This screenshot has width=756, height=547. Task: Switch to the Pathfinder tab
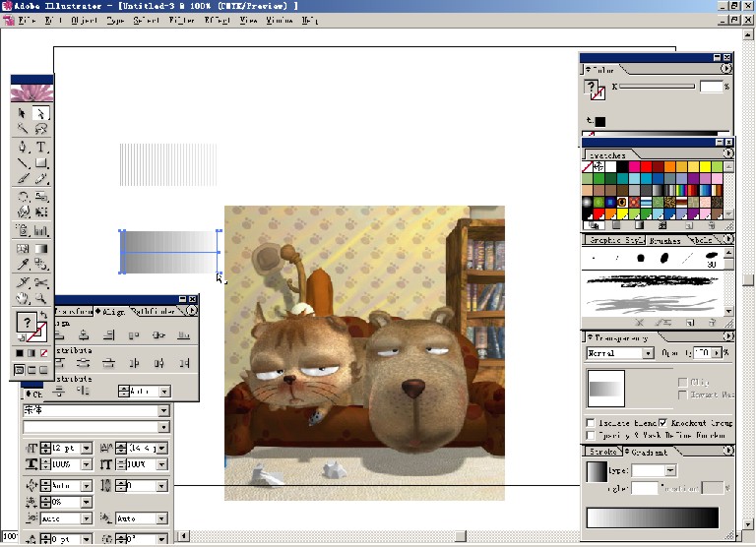[x=155, y=311]
